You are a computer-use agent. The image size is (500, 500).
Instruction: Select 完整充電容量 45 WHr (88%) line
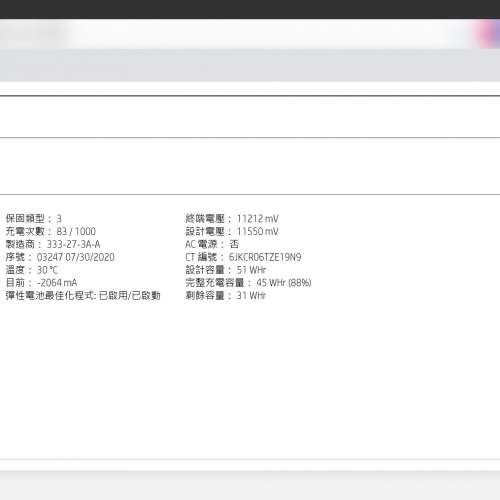click(x=248, y=283)
